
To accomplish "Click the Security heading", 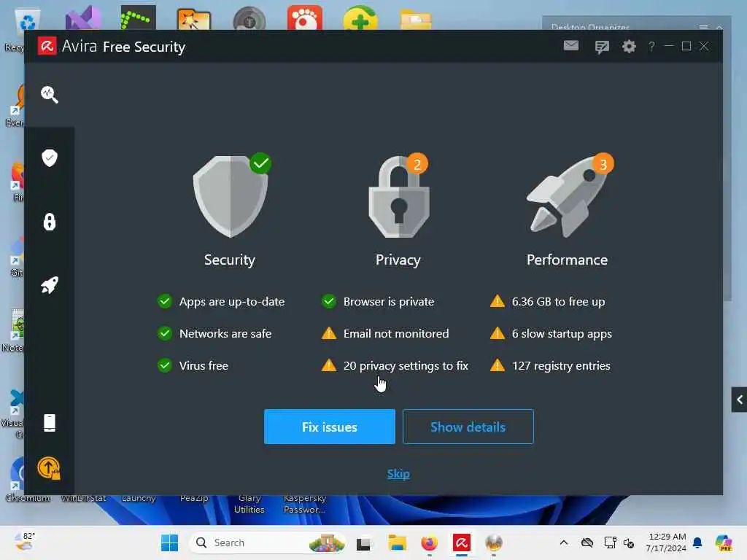I will (230, 260).
